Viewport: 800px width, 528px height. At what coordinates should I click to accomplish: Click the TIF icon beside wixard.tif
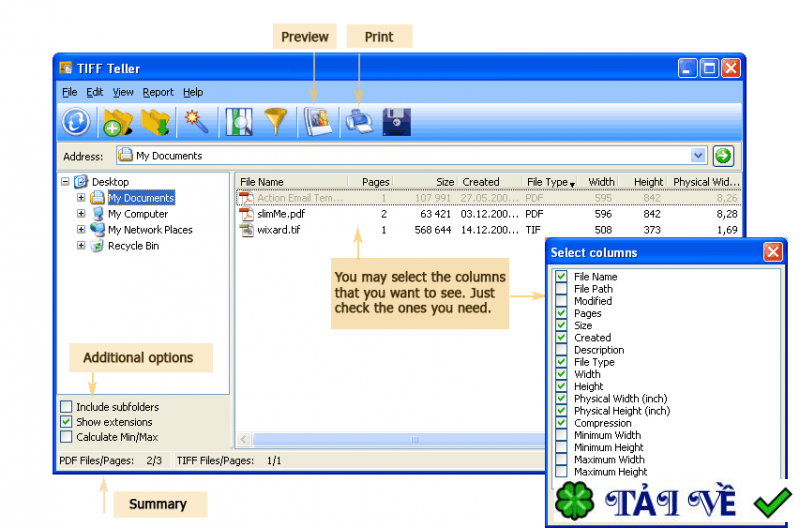(246, 230)
